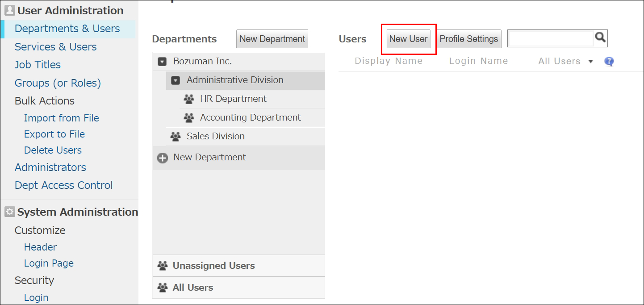The width and height of the screenshot is (644, 305).
Task: Click the New User button
Action: [408, 39]
